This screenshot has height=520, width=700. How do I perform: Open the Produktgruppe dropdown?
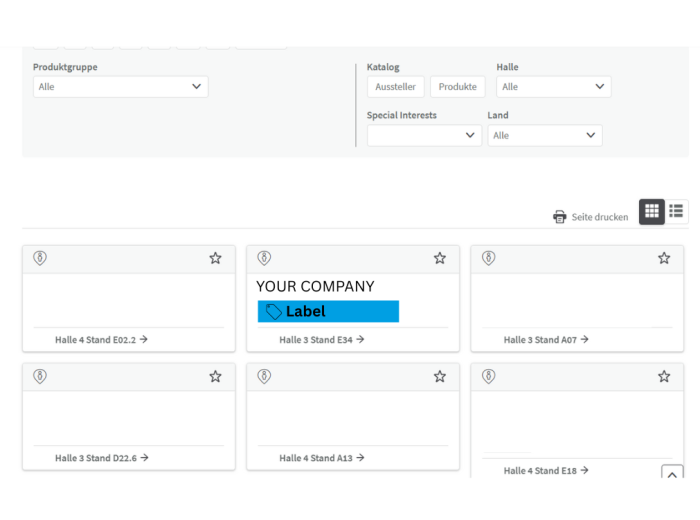(x=120, y=87)
